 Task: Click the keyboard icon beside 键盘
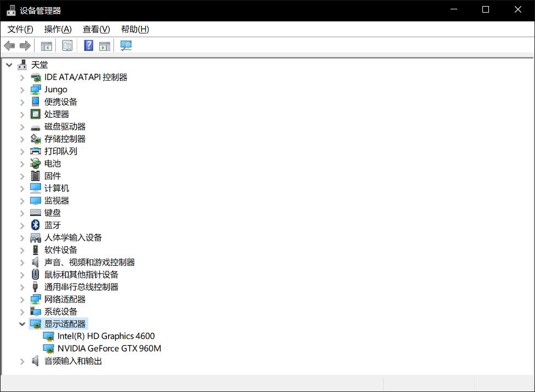[36, 213]
